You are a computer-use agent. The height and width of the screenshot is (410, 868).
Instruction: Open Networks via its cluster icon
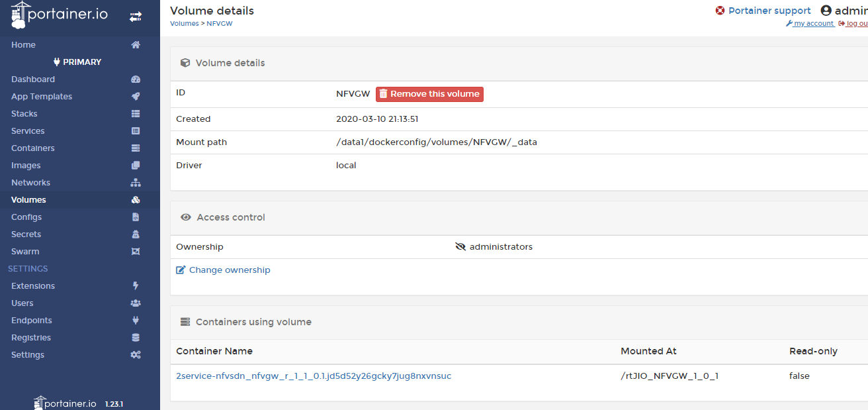click(x=136, y=182)
